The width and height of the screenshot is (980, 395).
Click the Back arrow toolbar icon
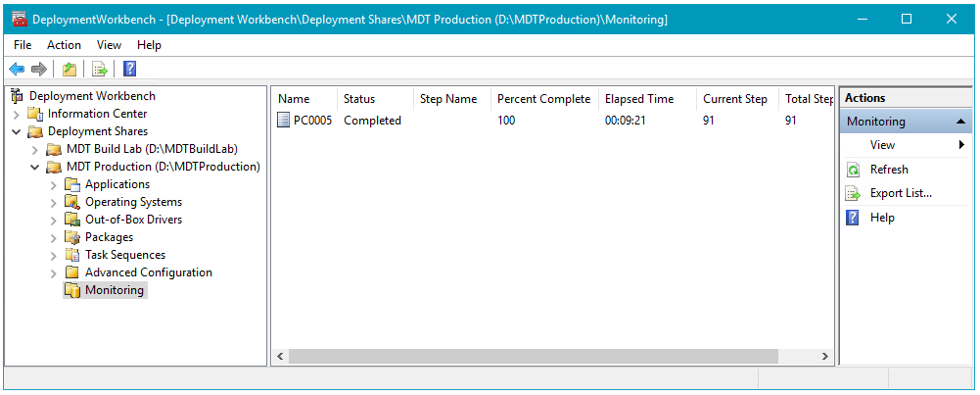[17, 69]
